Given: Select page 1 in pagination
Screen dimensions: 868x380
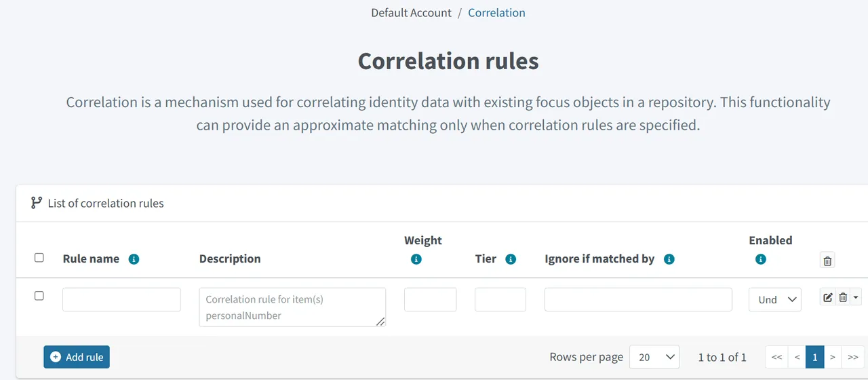Looking at the screenshot, I should pos(815,357).
